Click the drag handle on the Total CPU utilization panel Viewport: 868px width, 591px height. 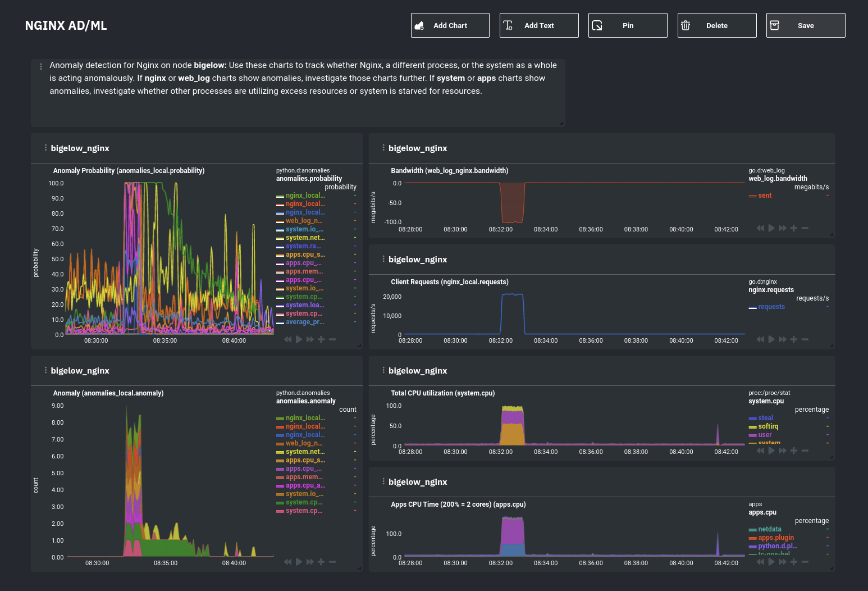pos(383,370)
